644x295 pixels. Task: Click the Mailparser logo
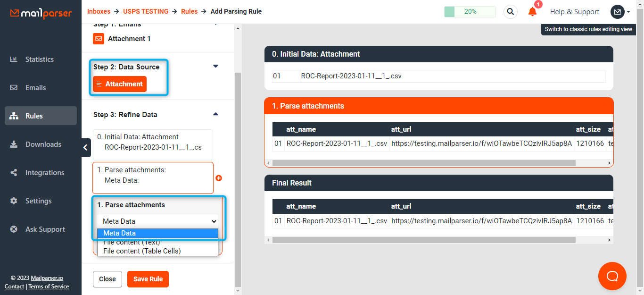coord(41,13)
